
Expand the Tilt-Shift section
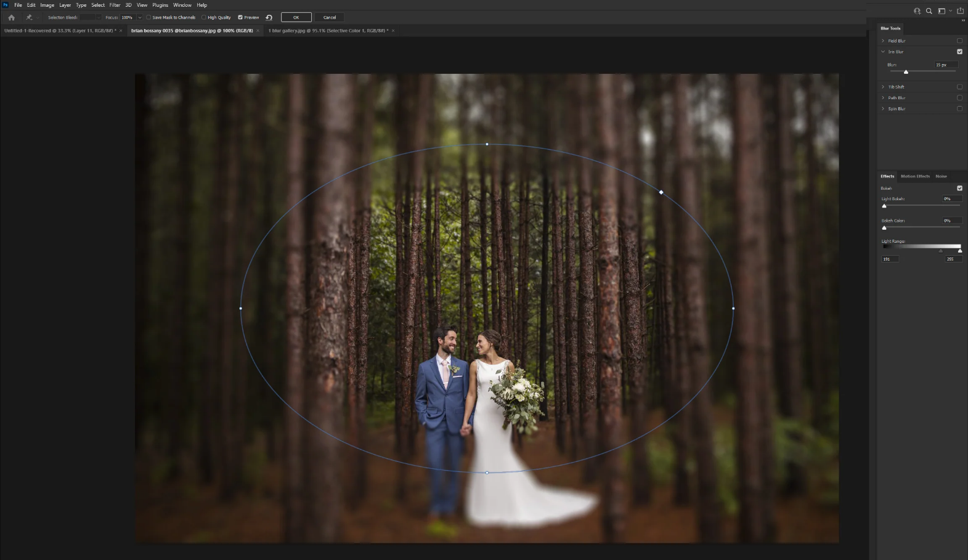click(x=883, y=87)
